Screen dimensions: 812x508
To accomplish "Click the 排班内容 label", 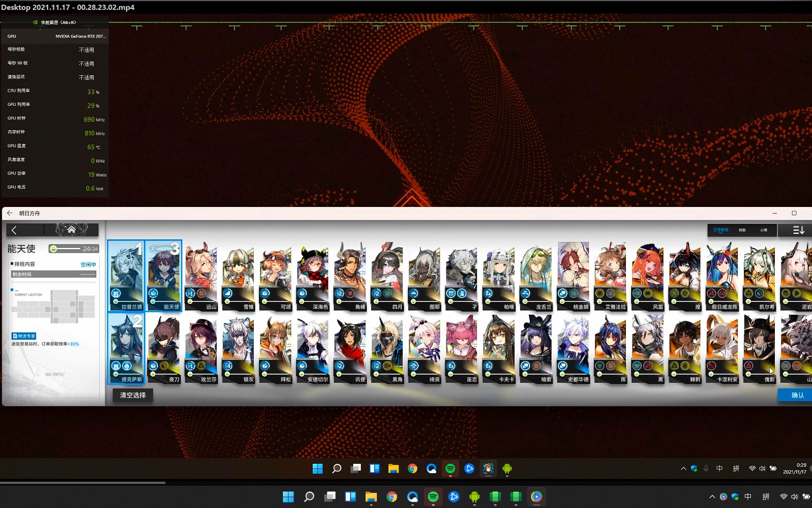I will pyautogui.click(x=24, y=264).
